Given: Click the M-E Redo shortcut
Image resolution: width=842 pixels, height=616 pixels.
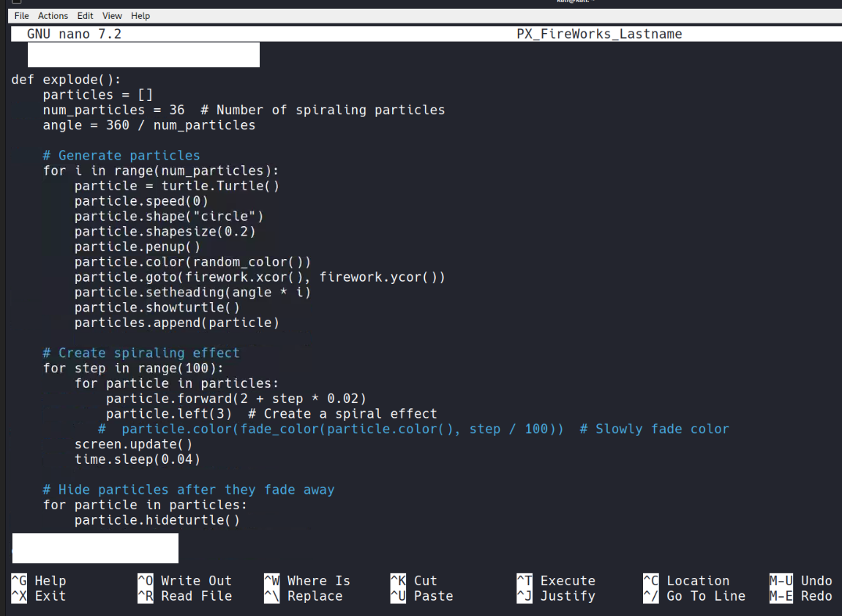Looking at the screenshot, I should 800,596.
